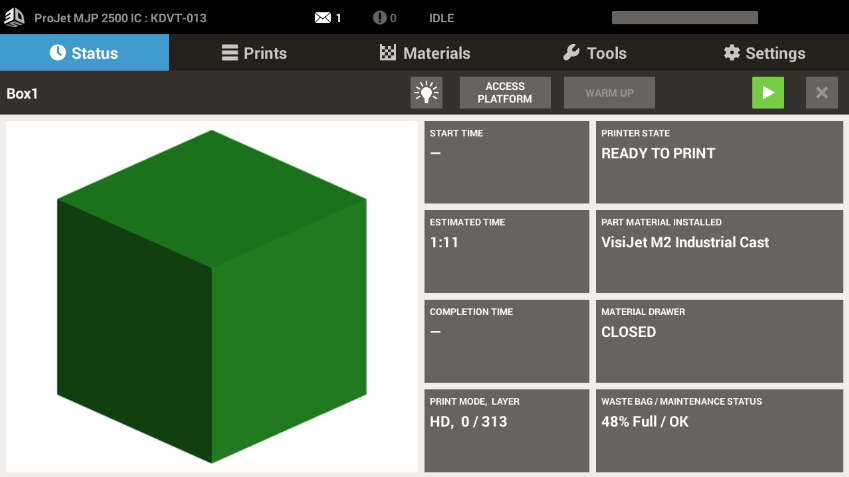
Task: Click the Warm Up button
Action: [x=609, y=93]
